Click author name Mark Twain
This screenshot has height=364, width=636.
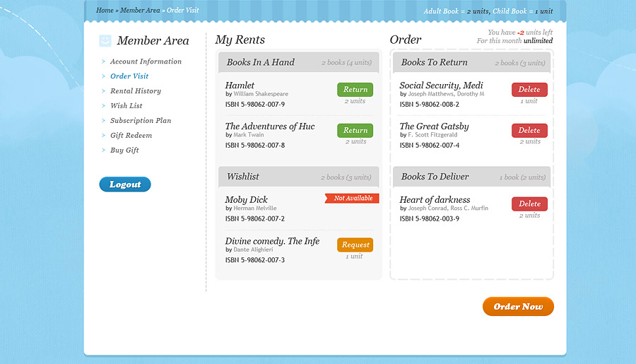click(x=249, y=135)
